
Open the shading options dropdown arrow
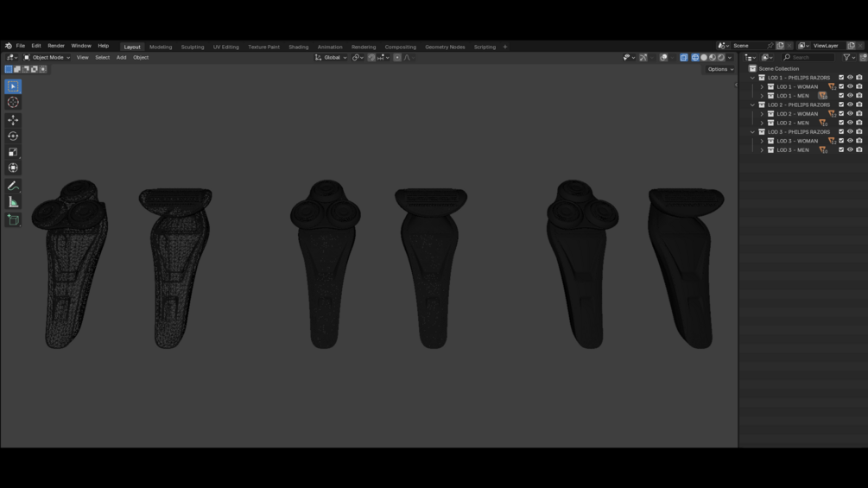pos(730,58)
